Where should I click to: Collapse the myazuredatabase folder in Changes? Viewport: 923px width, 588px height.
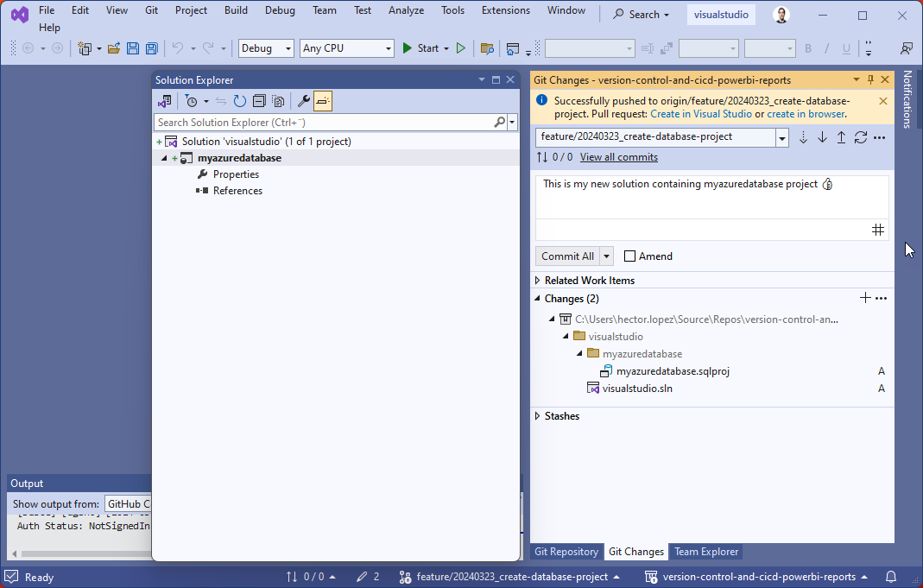pyautogui.click(x=579, y=353)
